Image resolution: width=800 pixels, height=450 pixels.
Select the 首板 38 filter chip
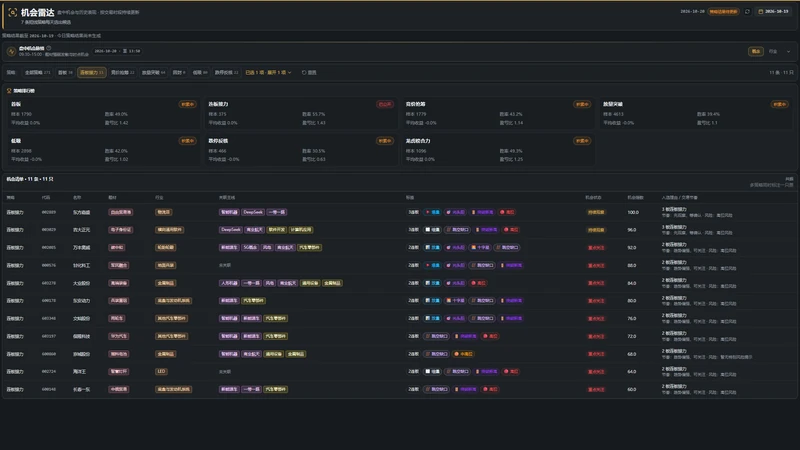65,72
